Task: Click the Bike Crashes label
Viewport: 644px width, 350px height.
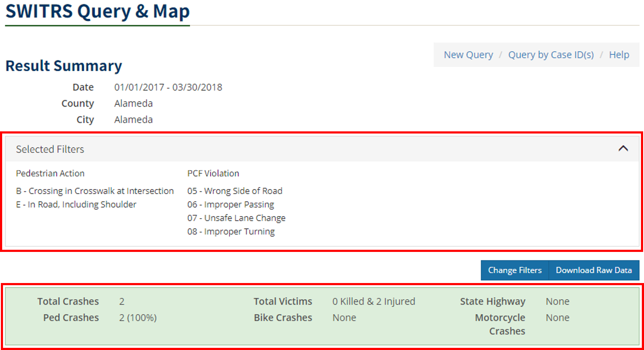Action: click(x=283, y=318)
